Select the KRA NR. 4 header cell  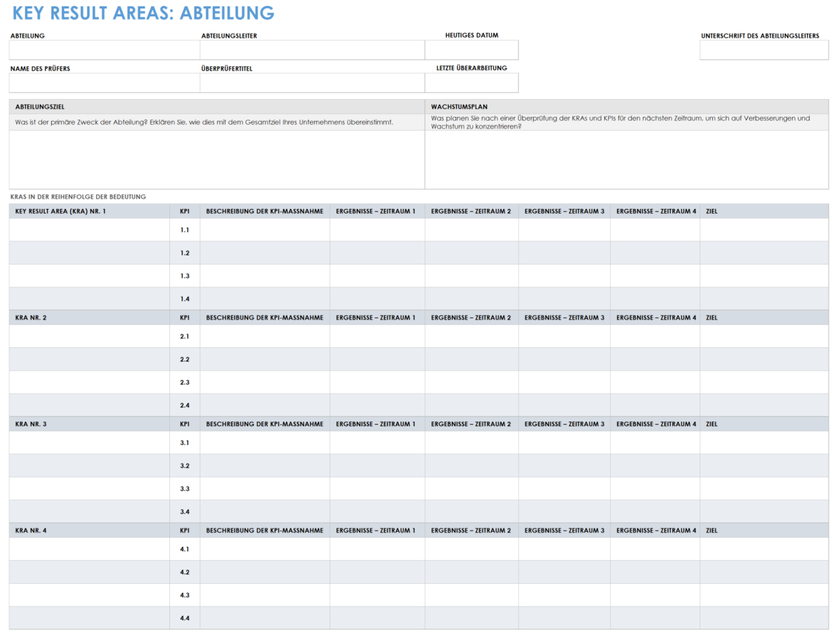click(87, 530)
